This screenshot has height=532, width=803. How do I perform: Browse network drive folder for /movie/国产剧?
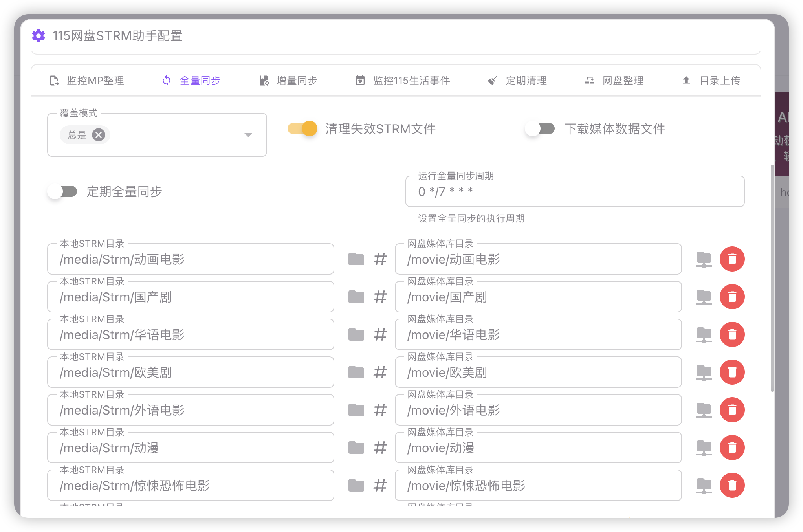[x=704, y=297]
